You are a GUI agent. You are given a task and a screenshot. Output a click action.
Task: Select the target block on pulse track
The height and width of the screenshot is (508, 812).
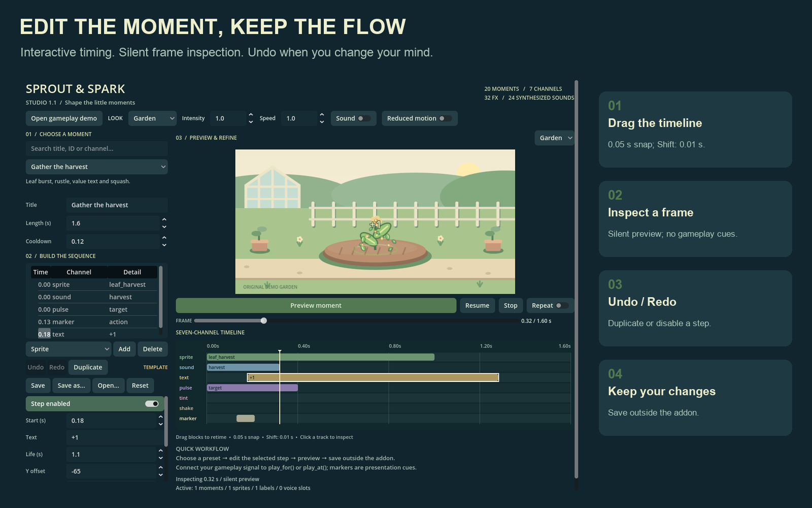coord(252,388)
